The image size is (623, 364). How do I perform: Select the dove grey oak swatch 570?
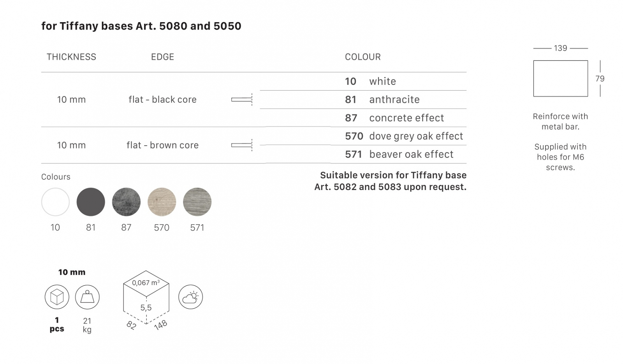tap(162, 202)
